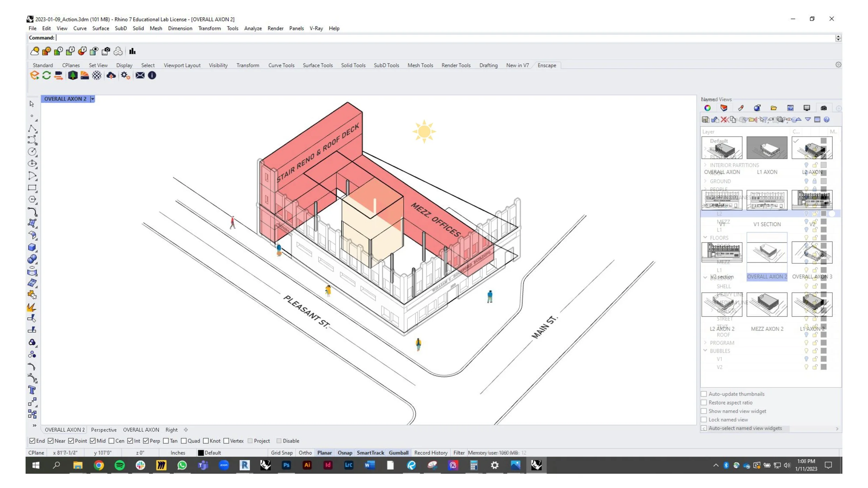Expand the INTERIOR PARTITIONS layer
This screenshot has height=488, width=868.
coord(705,165)
